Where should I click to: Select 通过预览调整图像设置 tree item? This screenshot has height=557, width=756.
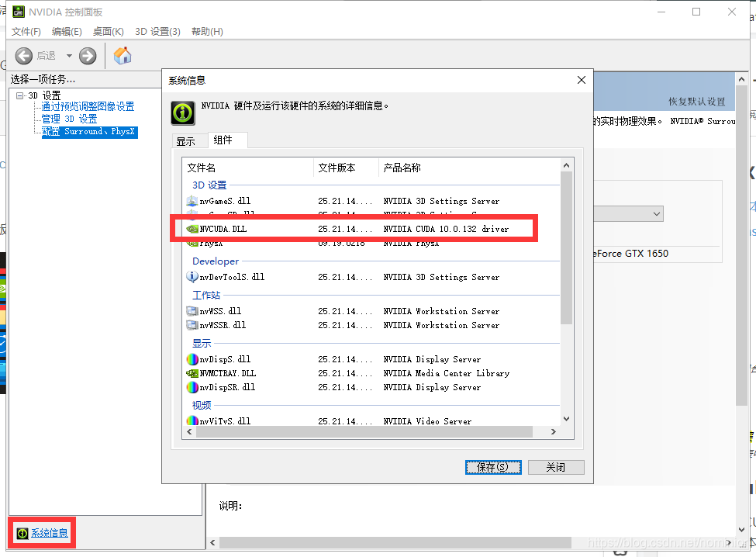88,106
